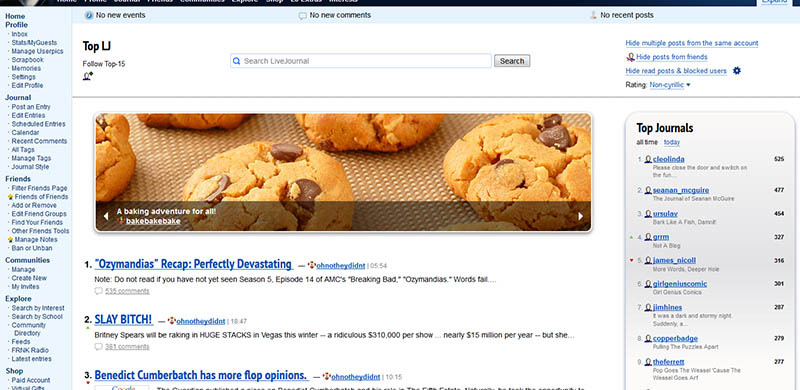
Task: Open Journal section in the sidebar
Action: (x=18, y=98)
